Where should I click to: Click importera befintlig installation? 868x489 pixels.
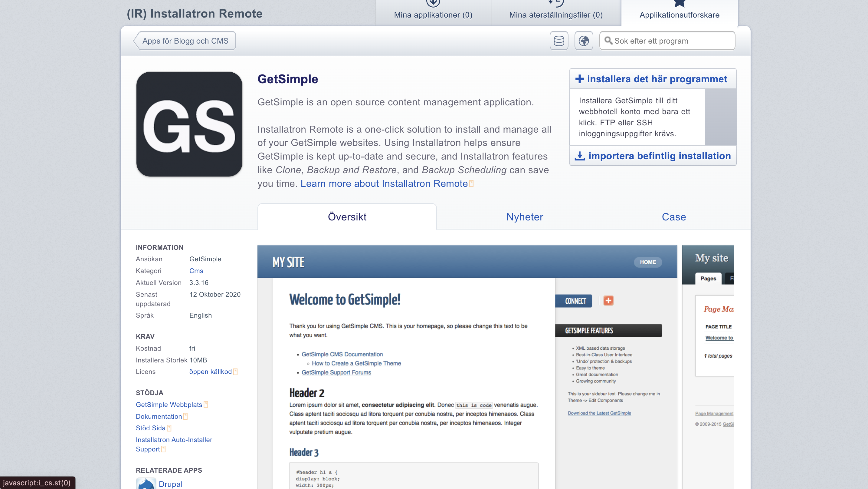[653, 156]
